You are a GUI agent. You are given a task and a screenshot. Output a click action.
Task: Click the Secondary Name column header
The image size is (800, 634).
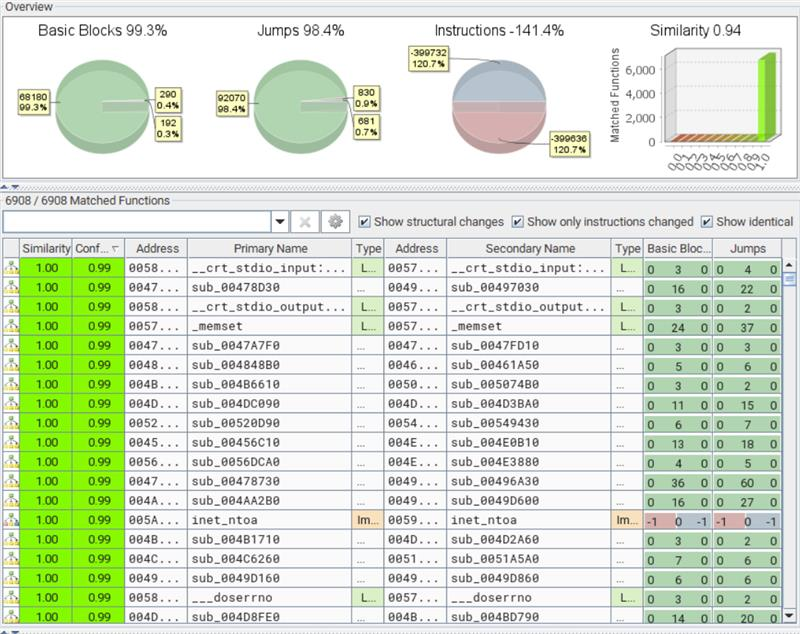[x=530, y=248]
